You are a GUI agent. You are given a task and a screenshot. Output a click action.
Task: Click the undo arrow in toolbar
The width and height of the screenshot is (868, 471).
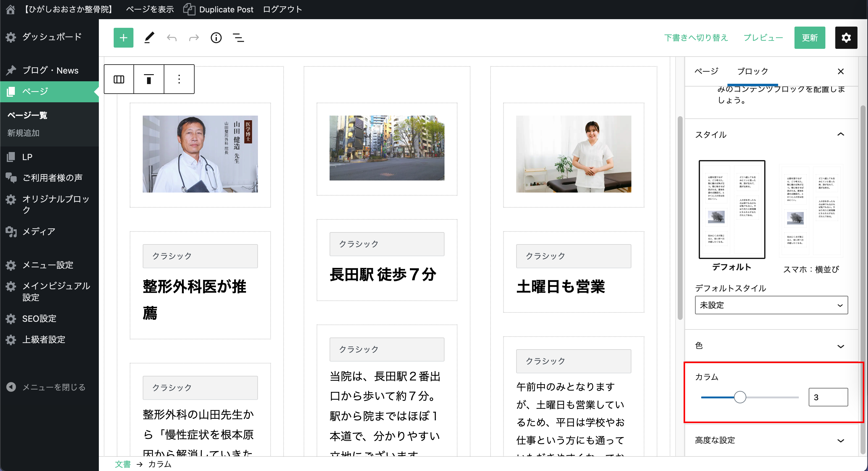point(171,37)
